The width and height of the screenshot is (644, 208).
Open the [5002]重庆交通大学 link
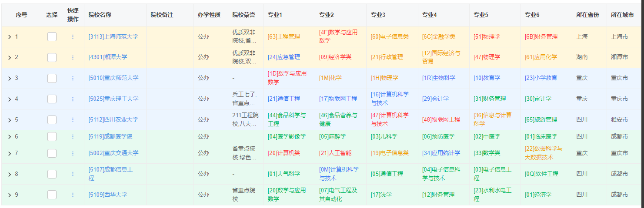[x=113, y=153]
